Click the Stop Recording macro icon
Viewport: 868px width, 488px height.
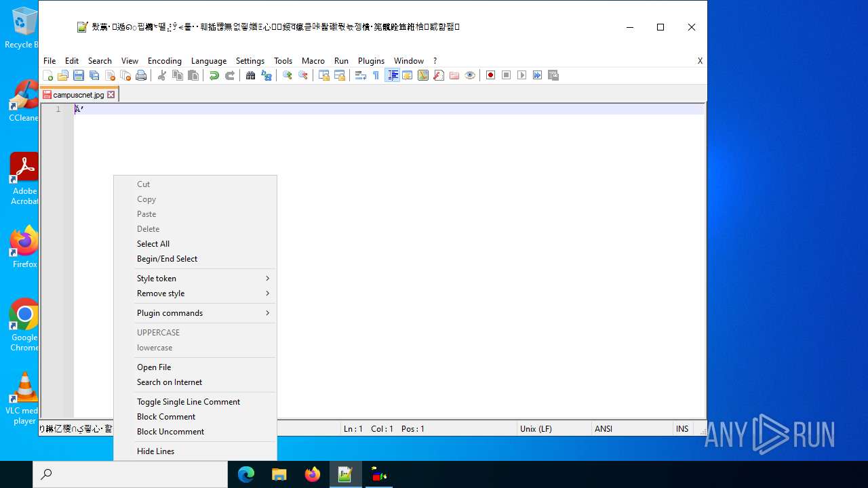pos(506,75)
